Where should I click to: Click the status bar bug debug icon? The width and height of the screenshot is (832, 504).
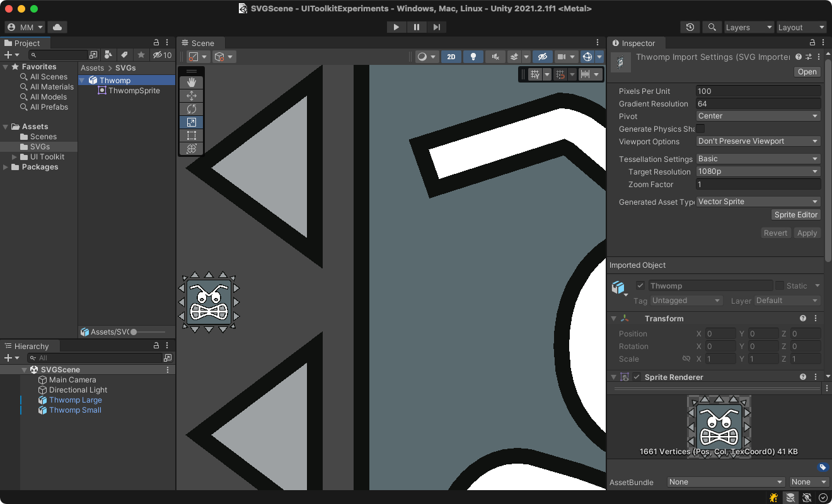pos(774,498)
